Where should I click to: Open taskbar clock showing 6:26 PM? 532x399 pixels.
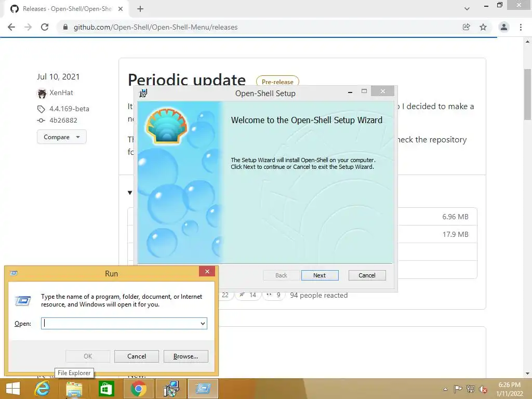click(x=509, y=389)
